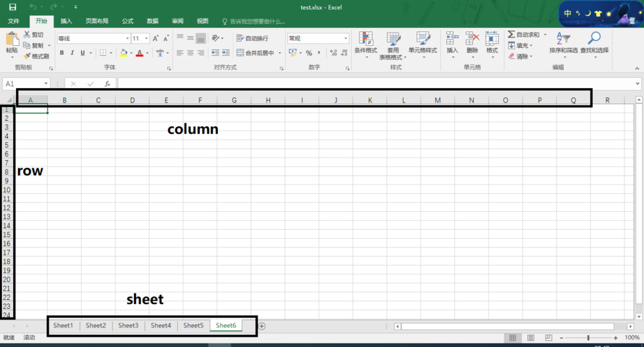Click the AutoSum (自动求和) sigma icon
This screenshot has height=347, width=644.
(x=511, y=35)
